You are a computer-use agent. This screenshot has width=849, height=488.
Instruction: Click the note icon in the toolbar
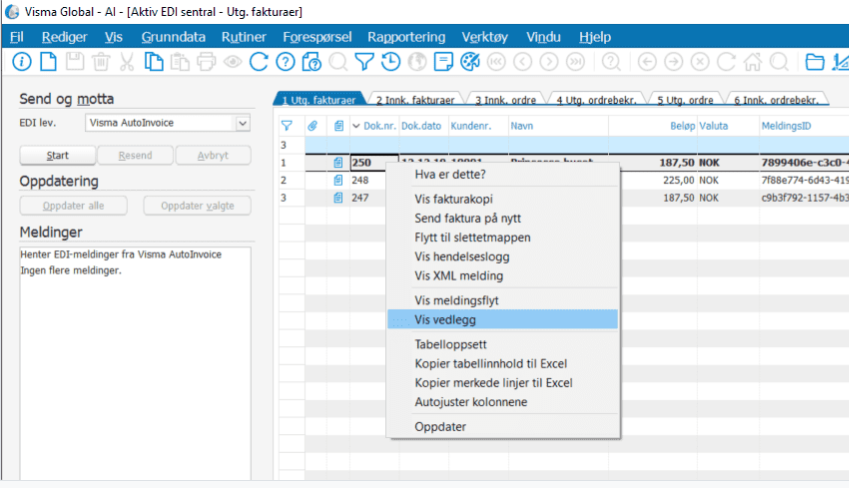[x=443, y=62]
